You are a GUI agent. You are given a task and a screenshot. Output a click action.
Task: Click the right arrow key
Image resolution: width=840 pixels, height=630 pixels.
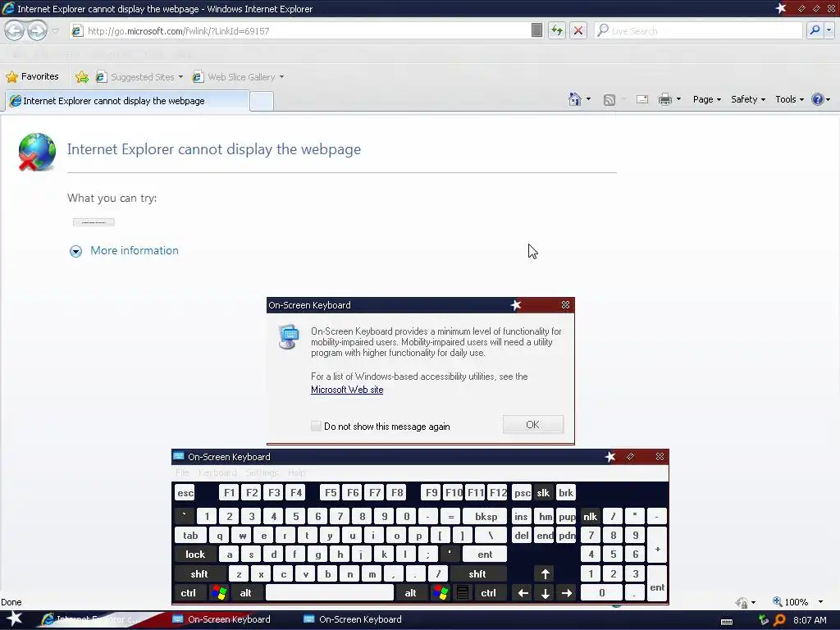pos(567,593)
